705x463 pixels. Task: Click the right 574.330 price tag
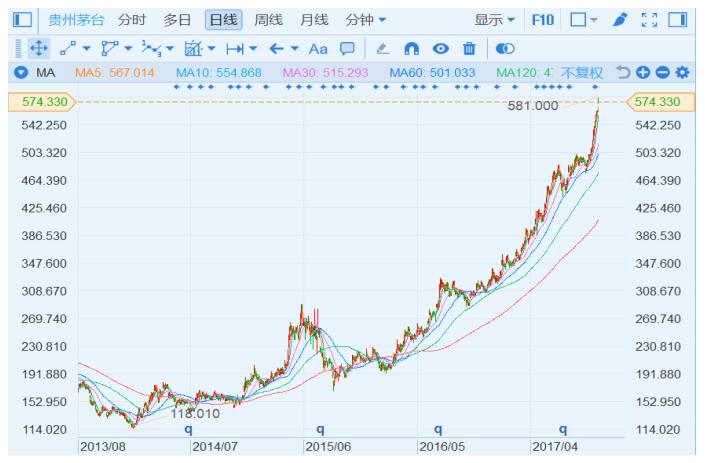click(660, 102)
